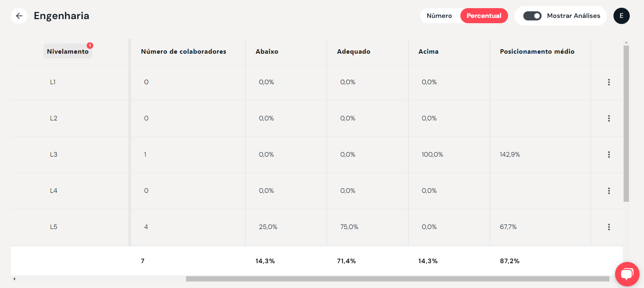
Task: Open the three-dot menu for row L1
Action: 609,82
